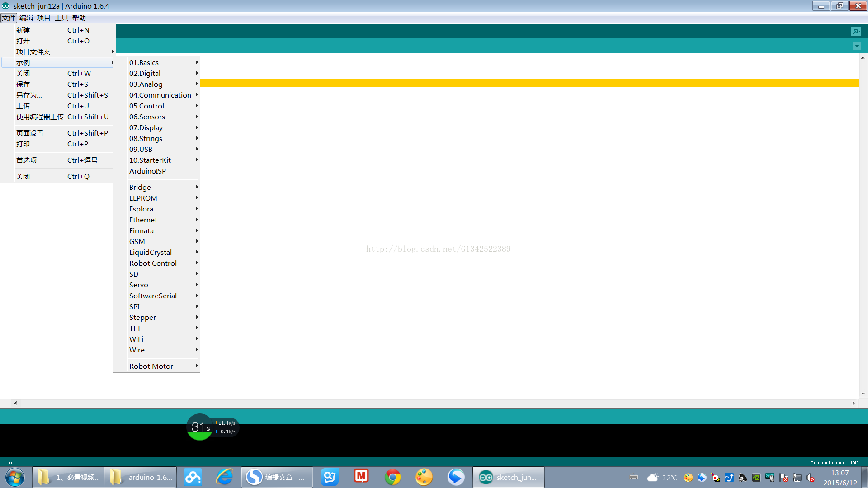
Task: Expand the Firmata library examples
Action: 156,230
